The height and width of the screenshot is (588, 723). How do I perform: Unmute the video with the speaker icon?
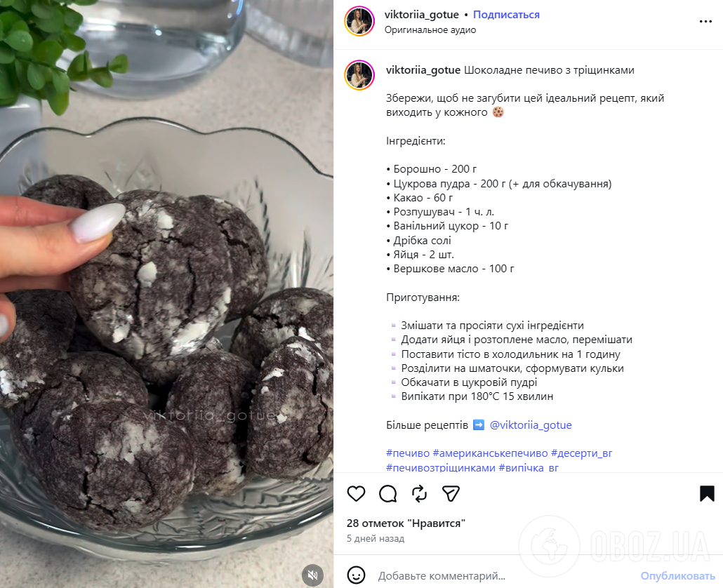(312, 575)
